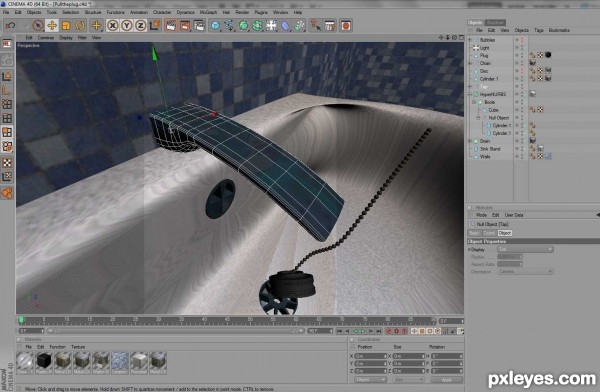Toggle the Z axis lock
The width and height of the screenshot is (600, 392).
[x=140, y=26]
